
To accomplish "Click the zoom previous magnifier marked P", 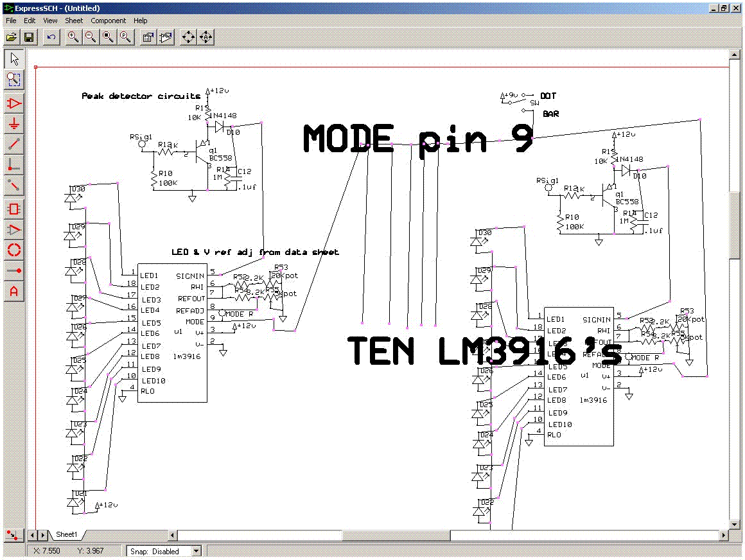I will pos(125,37).
